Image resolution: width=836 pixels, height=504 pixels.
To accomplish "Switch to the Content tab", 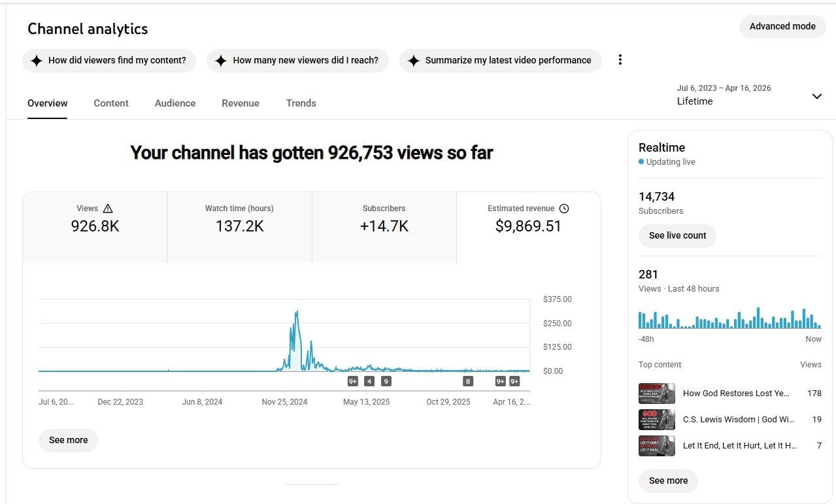I will pos(111,103).
